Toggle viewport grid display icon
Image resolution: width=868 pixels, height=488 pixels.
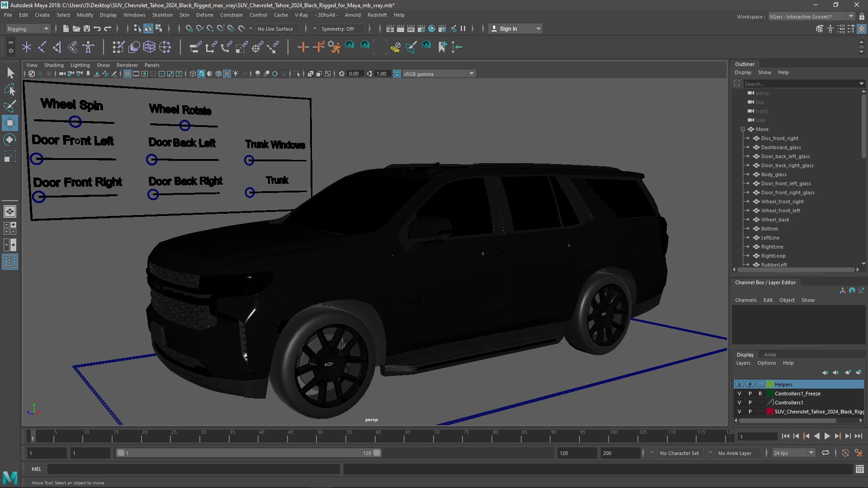click(x=127, y=74)
